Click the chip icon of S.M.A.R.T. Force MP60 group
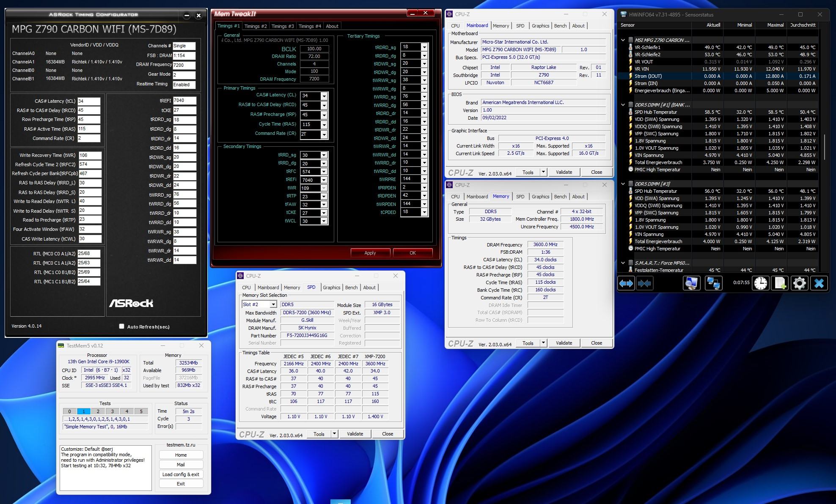 (630, 263)
